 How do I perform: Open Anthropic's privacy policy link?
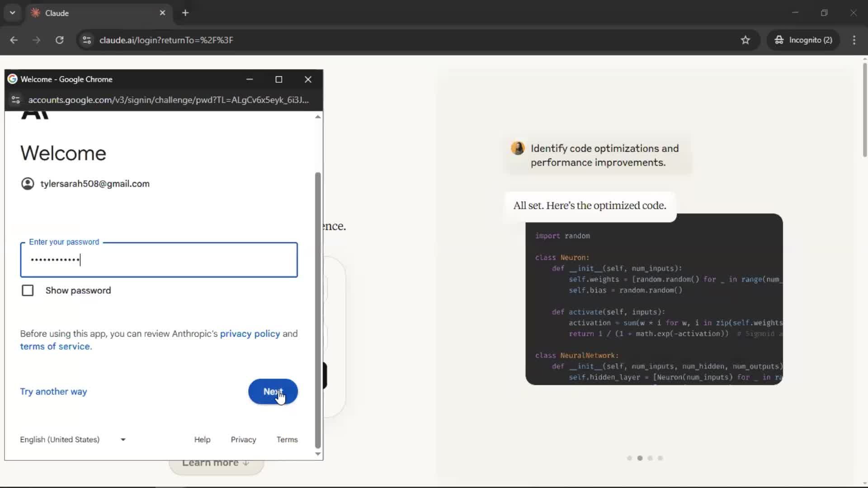[x=250, y=333]
